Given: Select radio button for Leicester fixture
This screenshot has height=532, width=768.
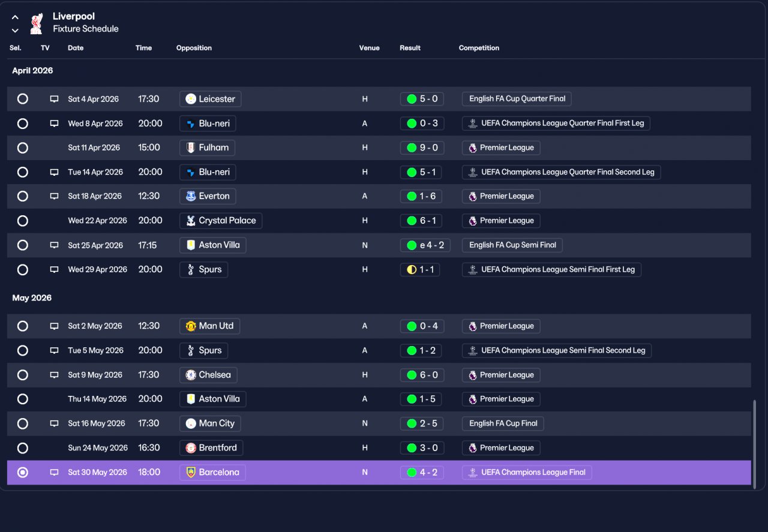Looking at the screenshot, I should 23,99.
